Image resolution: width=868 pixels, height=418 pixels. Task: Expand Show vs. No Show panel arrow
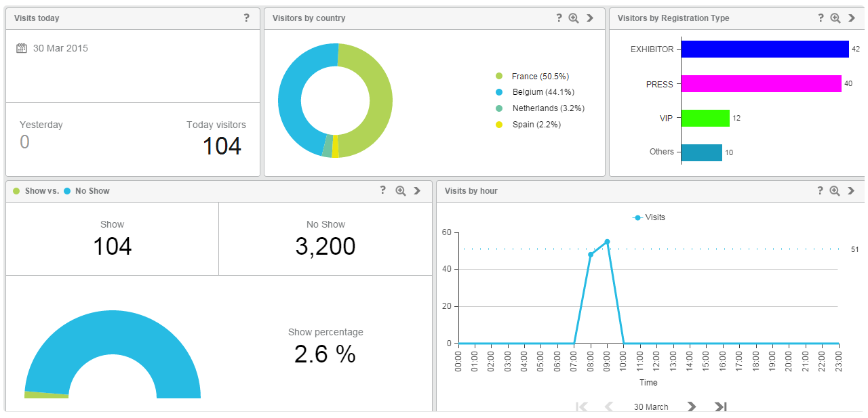[417, 191]
